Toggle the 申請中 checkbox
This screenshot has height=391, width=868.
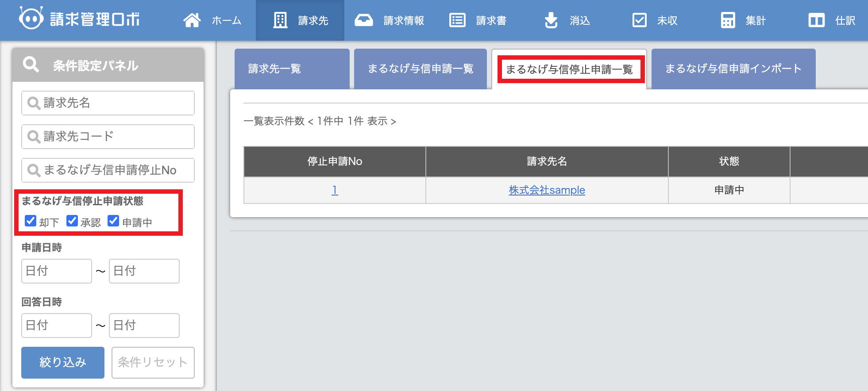(x=113, y=221)
